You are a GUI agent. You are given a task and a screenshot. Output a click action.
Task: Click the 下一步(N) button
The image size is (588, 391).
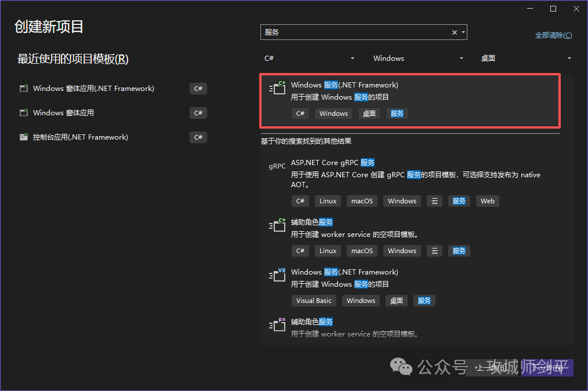click(x=547, y=368)
